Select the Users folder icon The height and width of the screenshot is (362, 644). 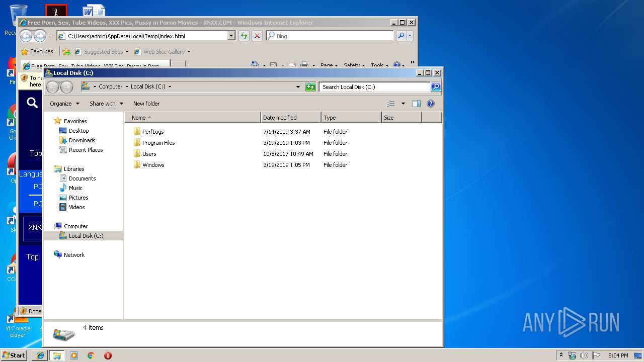pyautogui.click(x=137, y=154)
